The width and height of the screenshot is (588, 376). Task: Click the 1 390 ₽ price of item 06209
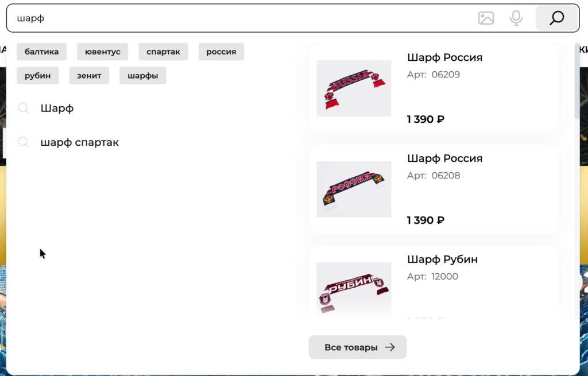click(425, 119)
